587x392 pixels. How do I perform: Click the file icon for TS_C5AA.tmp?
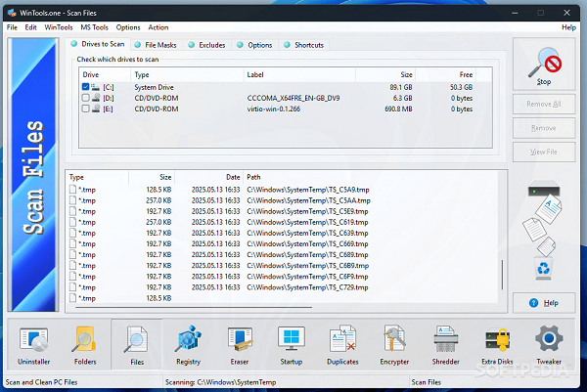tap(72, 200)
